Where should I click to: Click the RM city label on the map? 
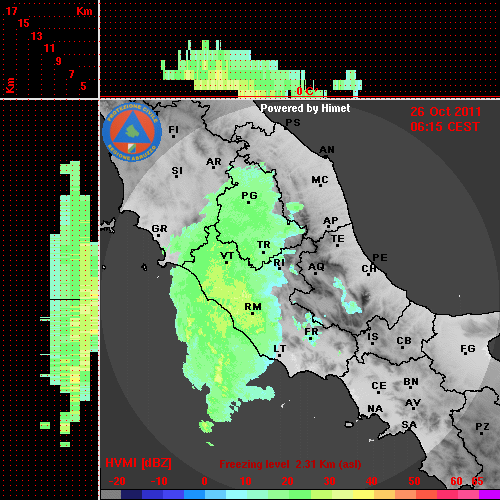(253, 307)
